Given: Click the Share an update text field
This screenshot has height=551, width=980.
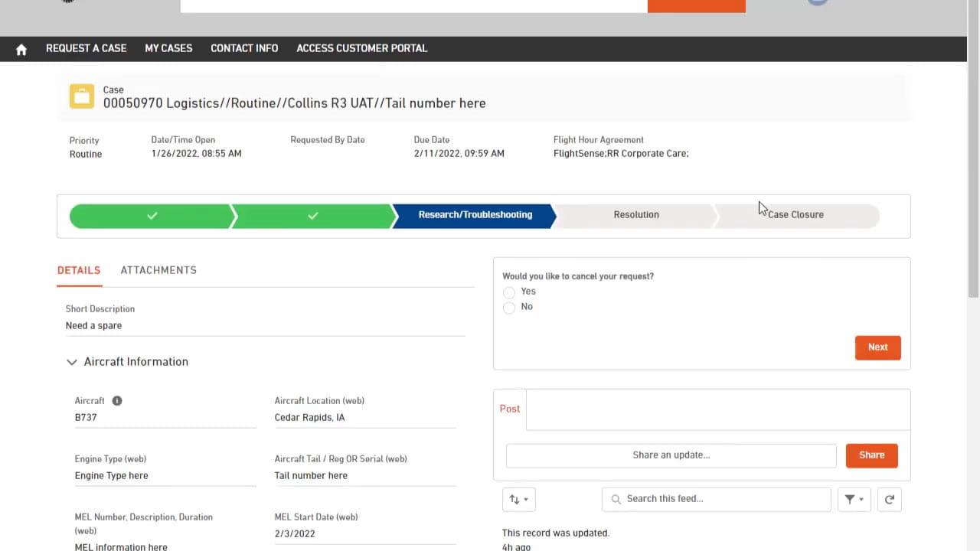Looking at the screenshot, I should coord(671,455).
